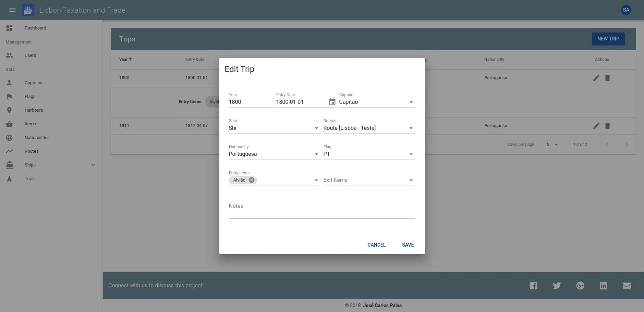Click the Items basket icon

[9, 124]
